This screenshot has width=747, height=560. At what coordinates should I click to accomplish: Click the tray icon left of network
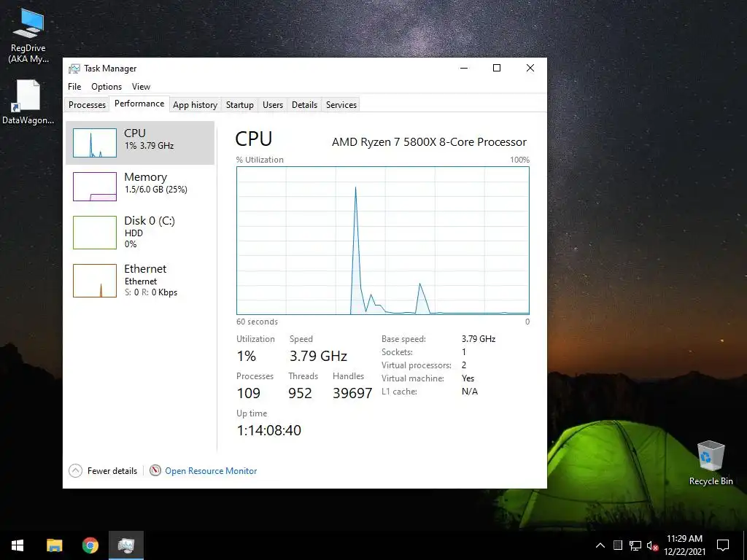tap(618, 545)
